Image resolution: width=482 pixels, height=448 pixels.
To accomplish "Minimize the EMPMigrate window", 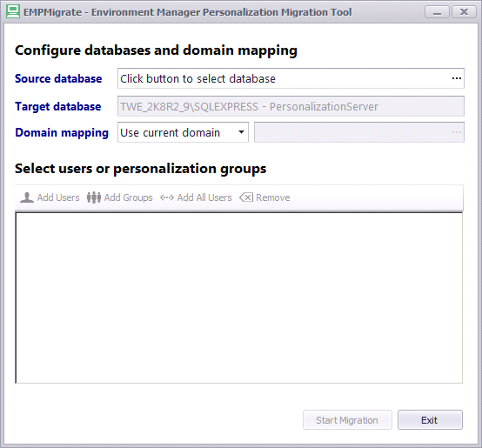I will (437, 12).
